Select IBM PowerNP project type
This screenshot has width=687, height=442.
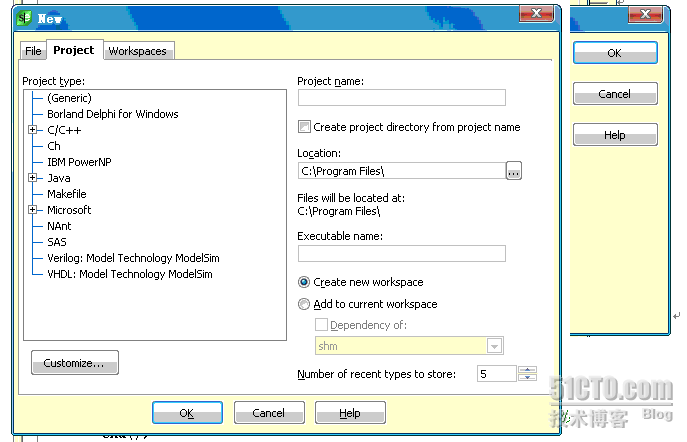click(79, 162)
